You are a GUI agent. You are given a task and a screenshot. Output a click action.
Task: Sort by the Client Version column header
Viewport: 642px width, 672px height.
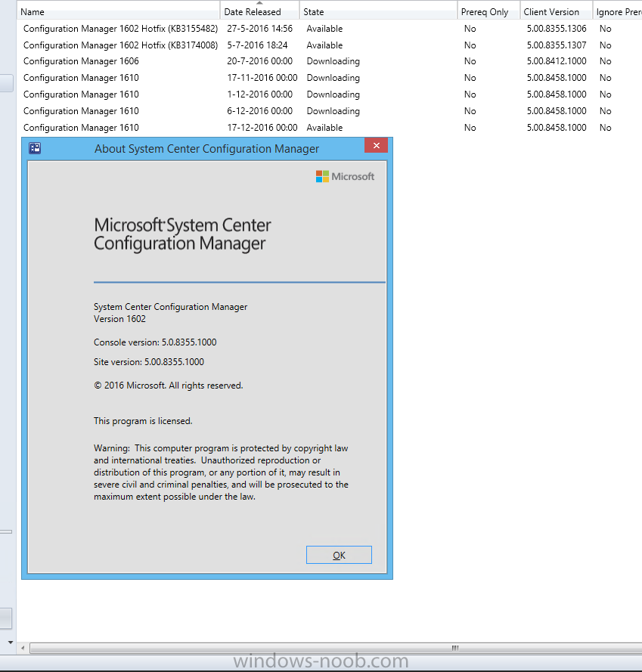(x=557, y=12)
